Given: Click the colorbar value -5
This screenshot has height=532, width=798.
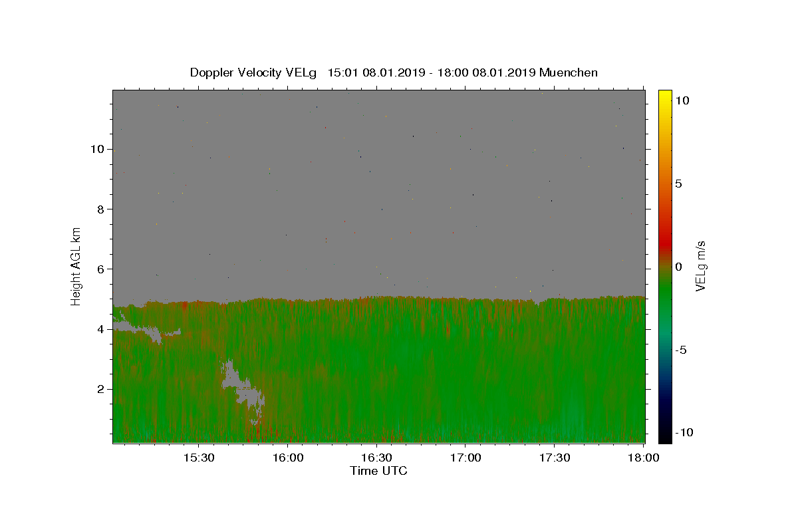Looking at the screenshot, I should (x=680, y=350).
